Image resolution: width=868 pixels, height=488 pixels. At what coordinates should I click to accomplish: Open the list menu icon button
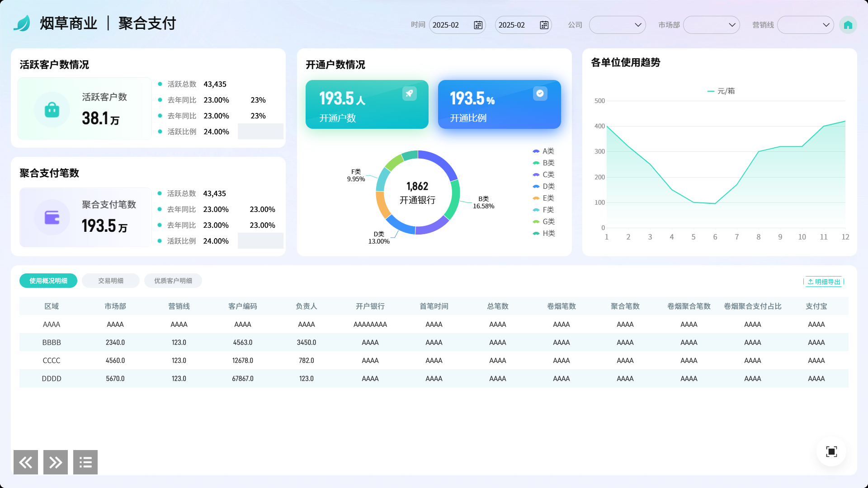(85, 462)
